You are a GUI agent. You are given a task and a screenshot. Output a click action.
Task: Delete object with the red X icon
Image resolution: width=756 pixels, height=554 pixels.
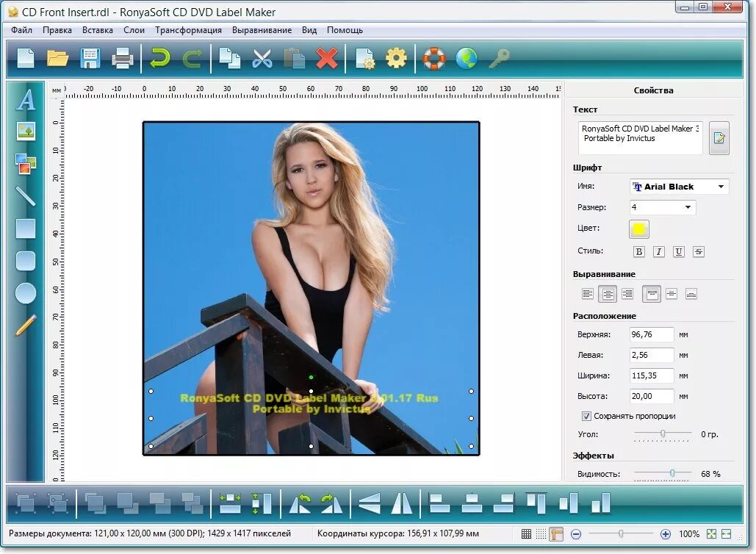(x=327, y=58)
